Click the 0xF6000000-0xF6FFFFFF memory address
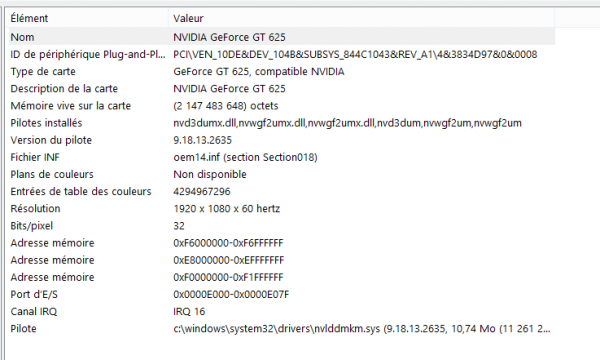 pos(228,243)
